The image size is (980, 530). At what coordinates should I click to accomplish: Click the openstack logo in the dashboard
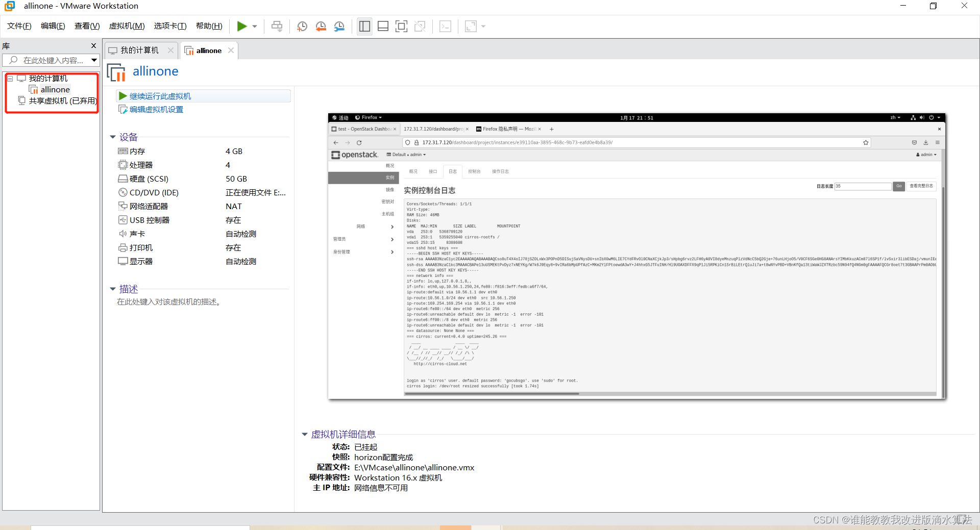coord(354,155)
